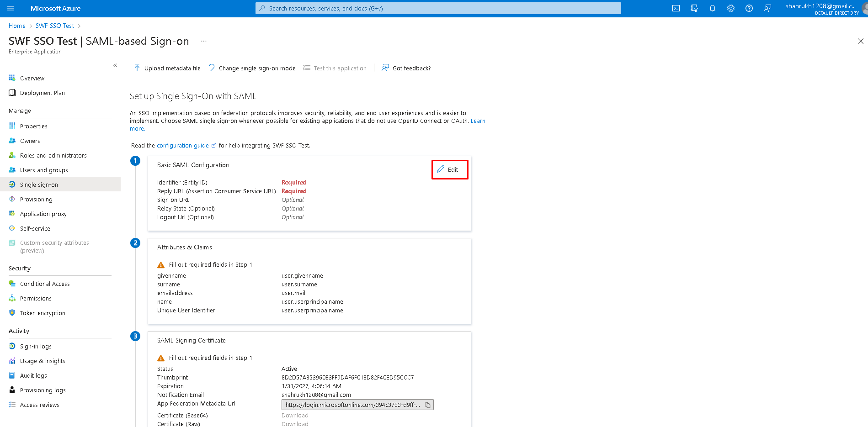Click the Roles and administrators icon
This screenshot has height=427, width=868.
coord(12,155)
